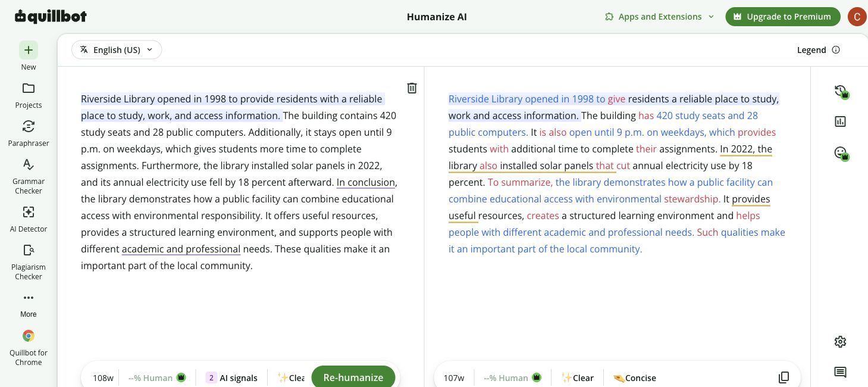Open the settings gear icon
The image size is (868, 387).
840,342
